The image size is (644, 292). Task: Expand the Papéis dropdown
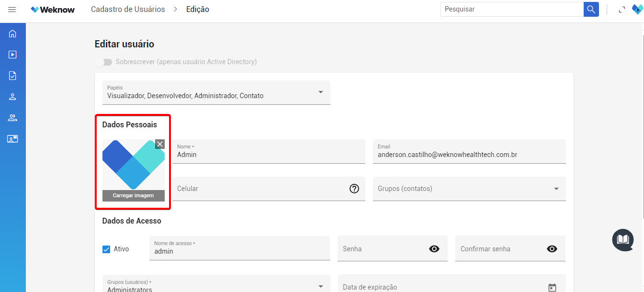click(x=320, y=92)
